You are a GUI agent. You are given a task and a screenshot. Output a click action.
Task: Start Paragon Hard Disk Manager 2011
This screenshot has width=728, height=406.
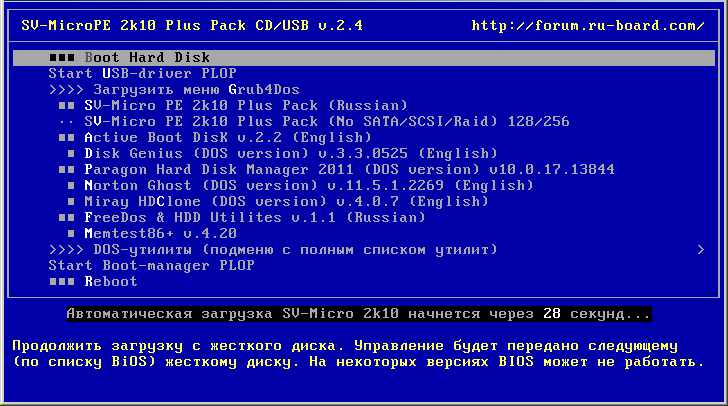349,169
